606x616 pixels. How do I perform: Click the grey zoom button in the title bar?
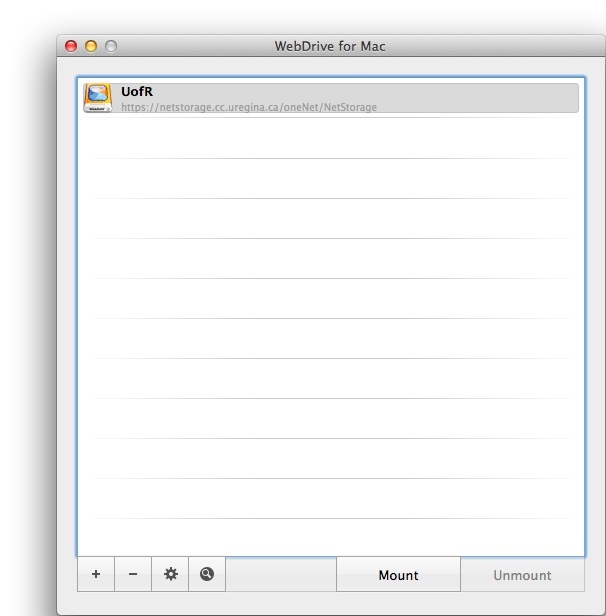(x=111, y=46)
